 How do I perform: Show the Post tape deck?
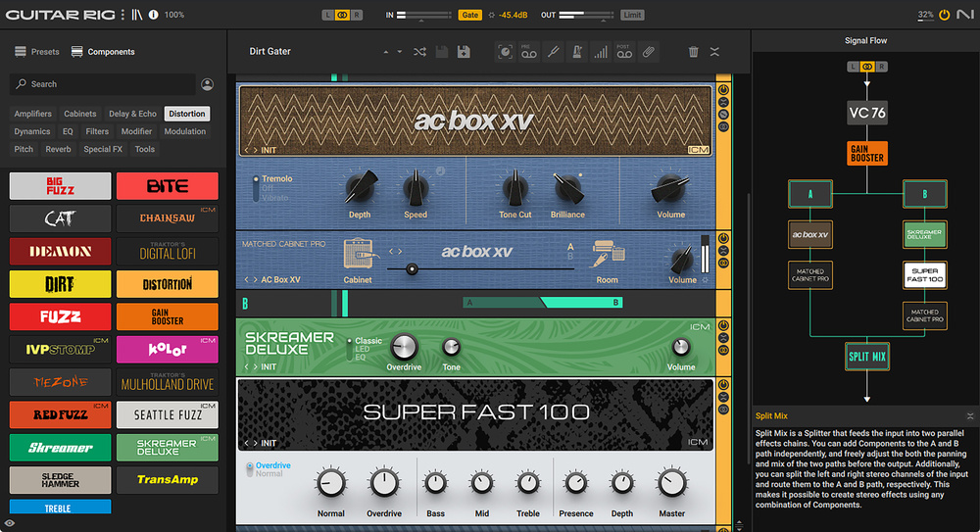click(x=623, y=52)
